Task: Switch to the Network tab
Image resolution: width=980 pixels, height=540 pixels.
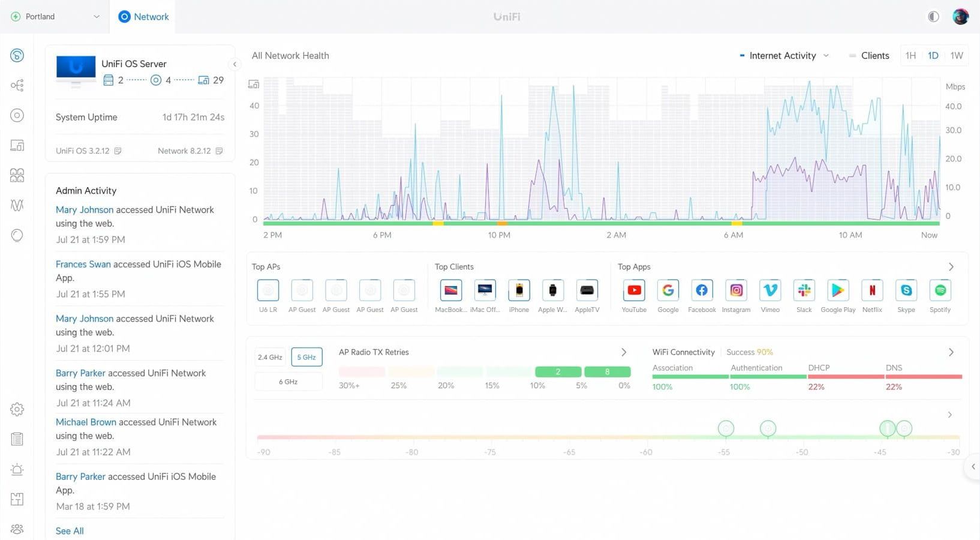Action: click(143, 17)
